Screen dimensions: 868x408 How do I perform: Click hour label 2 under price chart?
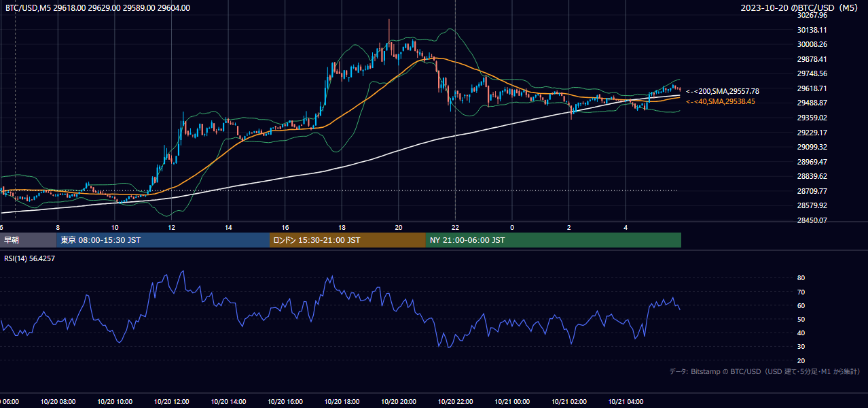point(568,227)
